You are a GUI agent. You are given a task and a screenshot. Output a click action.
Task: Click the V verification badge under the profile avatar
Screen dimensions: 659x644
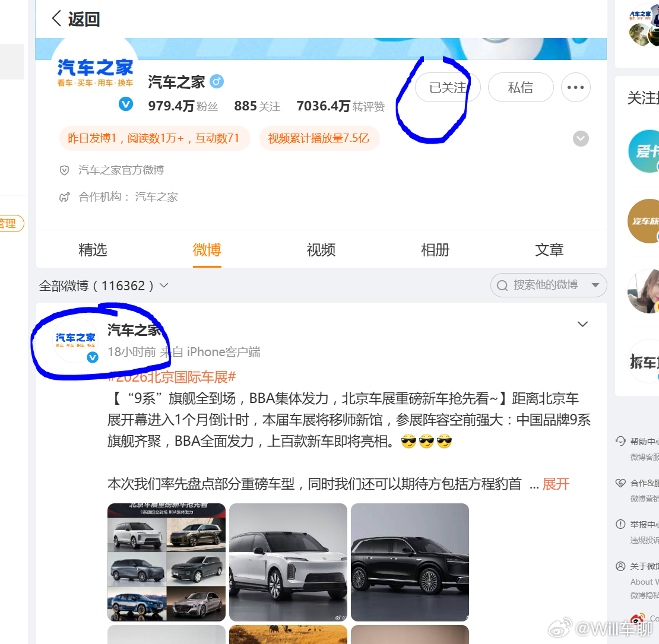(x=126, y=104)
